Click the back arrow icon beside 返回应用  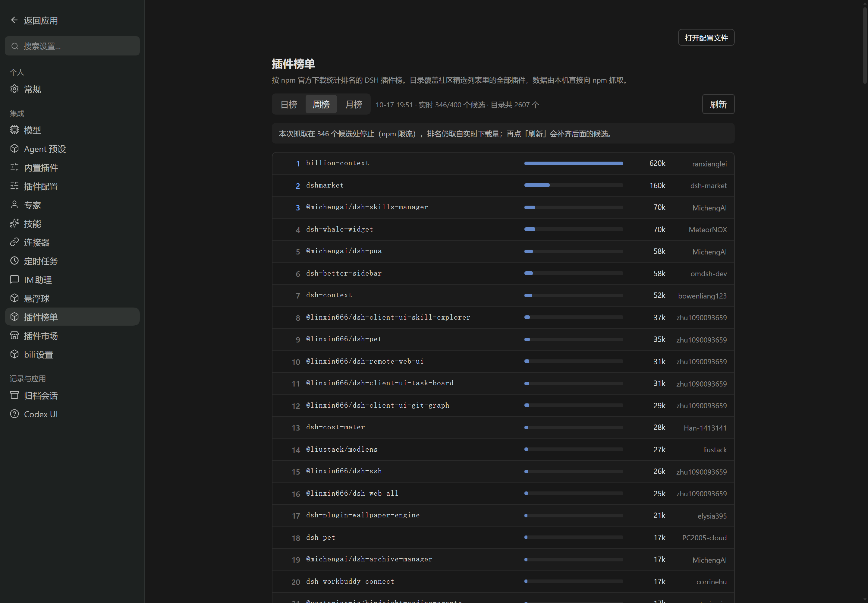point(14,20)
